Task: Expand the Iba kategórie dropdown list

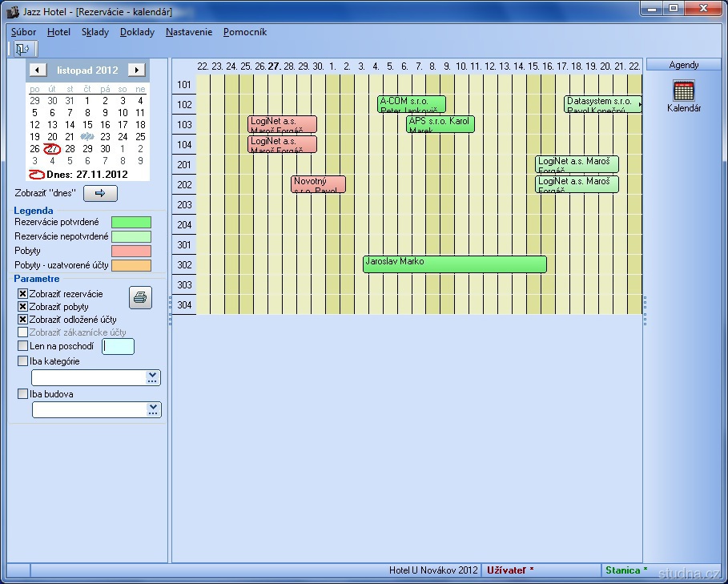Action: pyautogui.click(x=152, y=378)
